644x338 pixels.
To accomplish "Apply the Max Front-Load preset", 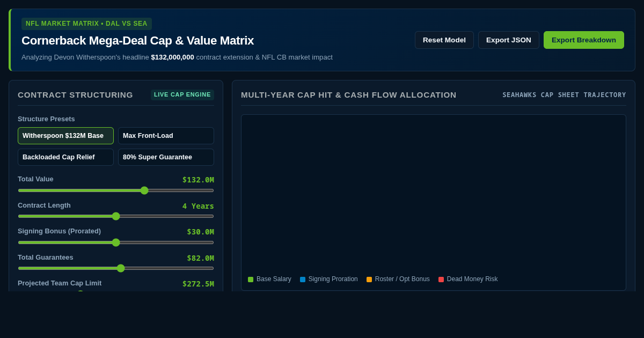I will 166,136.
